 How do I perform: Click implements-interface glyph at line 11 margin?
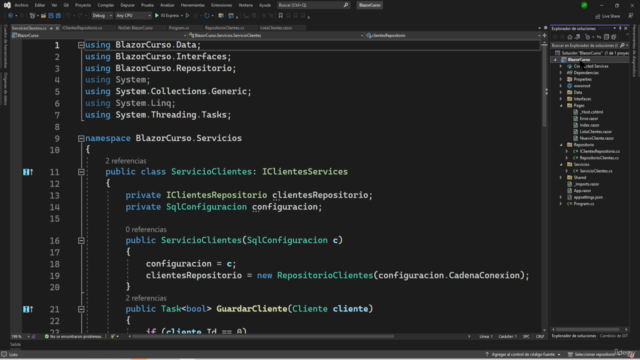point(27,172)
